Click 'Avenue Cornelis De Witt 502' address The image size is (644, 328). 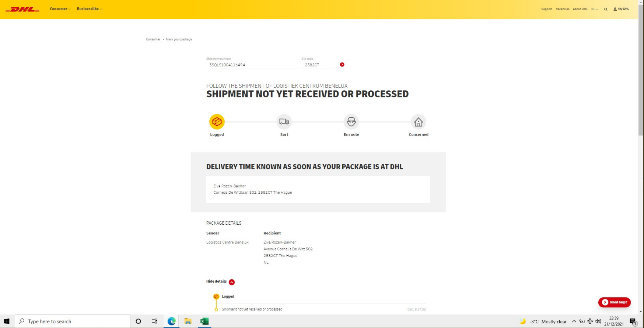[x=288, y=249]
